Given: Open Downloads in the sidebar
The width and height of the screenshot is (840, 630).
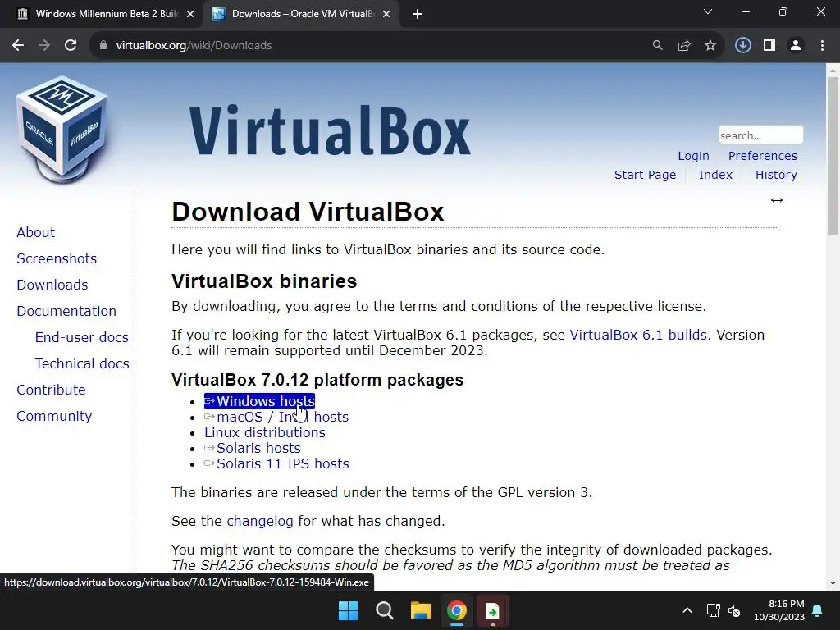Looking at the screenshot, I should tap(52, 285).
